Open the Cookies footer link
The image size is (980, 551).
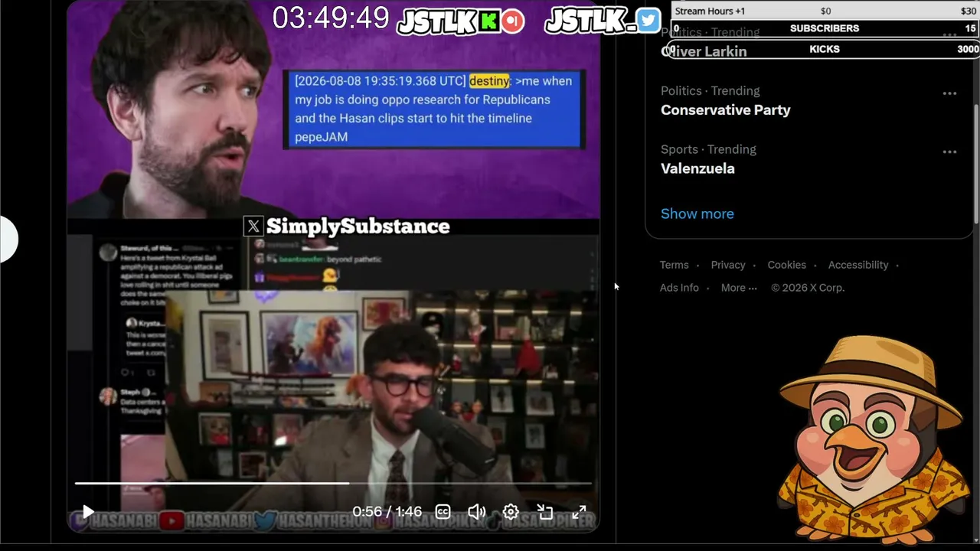click(x=787, y=265)
